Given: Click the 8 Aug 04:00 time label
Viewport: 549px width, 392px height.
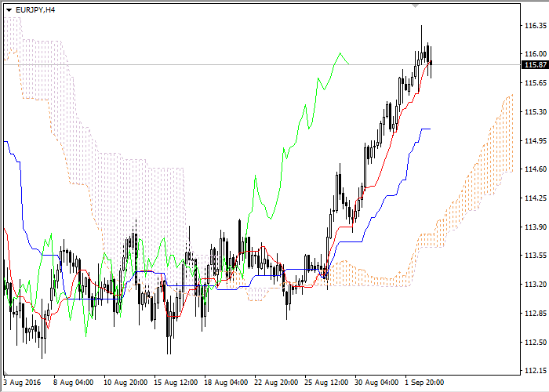Looking at the screenshot, I should coord(74,383).
